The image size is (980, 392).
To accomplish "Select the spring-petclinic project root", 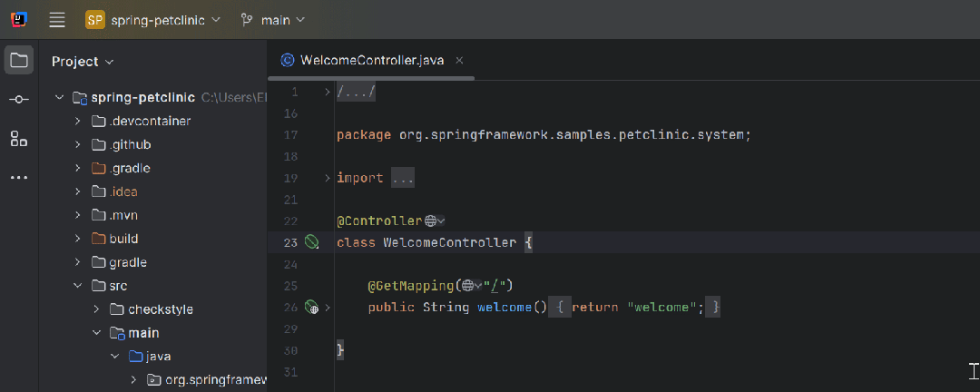I will [153, 97].
